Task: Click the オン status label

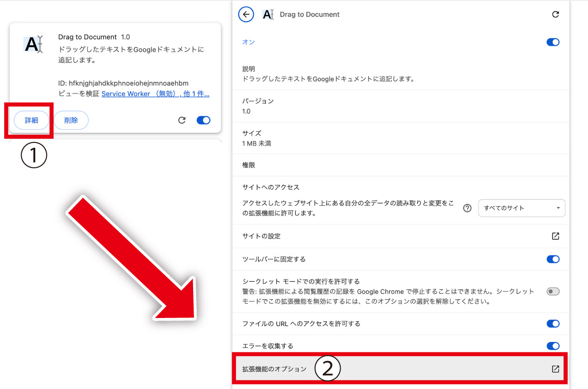Action: [249, 42]
